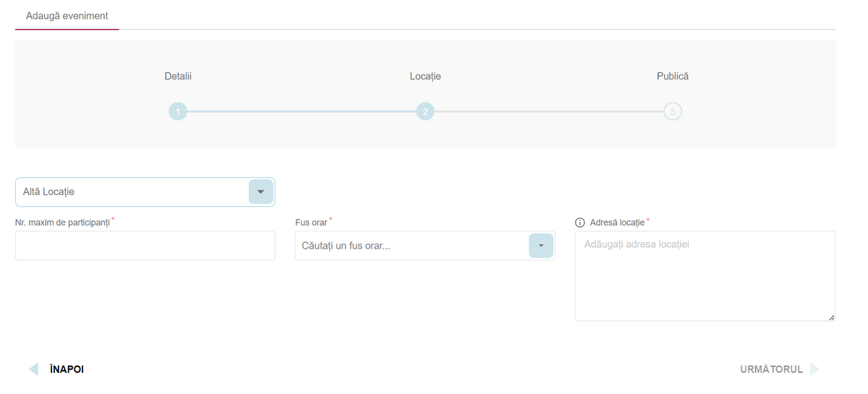
Task: Click the Căutați un fus orar search field
Action: 411,246
